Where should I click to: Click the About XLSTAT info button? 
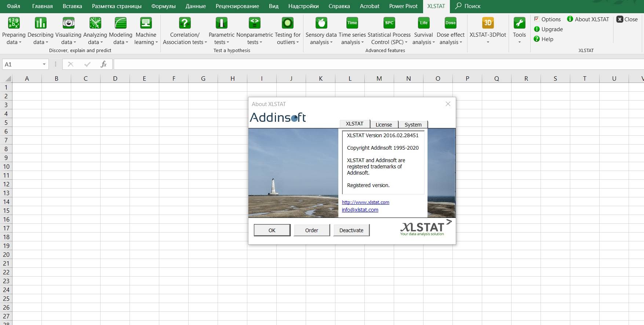click(588, 19)
